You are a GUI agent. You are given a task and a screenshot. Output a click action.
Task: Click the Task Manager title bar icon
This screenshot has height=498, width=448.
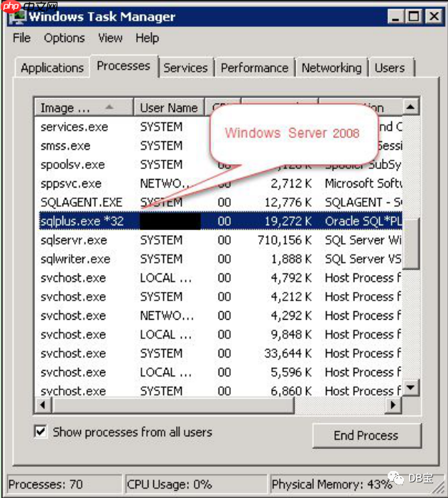(x=16, y=15)
